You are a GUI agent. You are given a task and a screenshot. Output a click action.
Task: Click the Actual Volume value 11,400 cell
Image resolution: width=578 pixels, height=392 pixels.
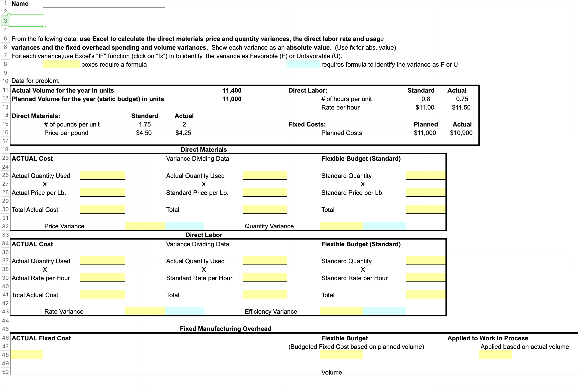pos(232,90)
